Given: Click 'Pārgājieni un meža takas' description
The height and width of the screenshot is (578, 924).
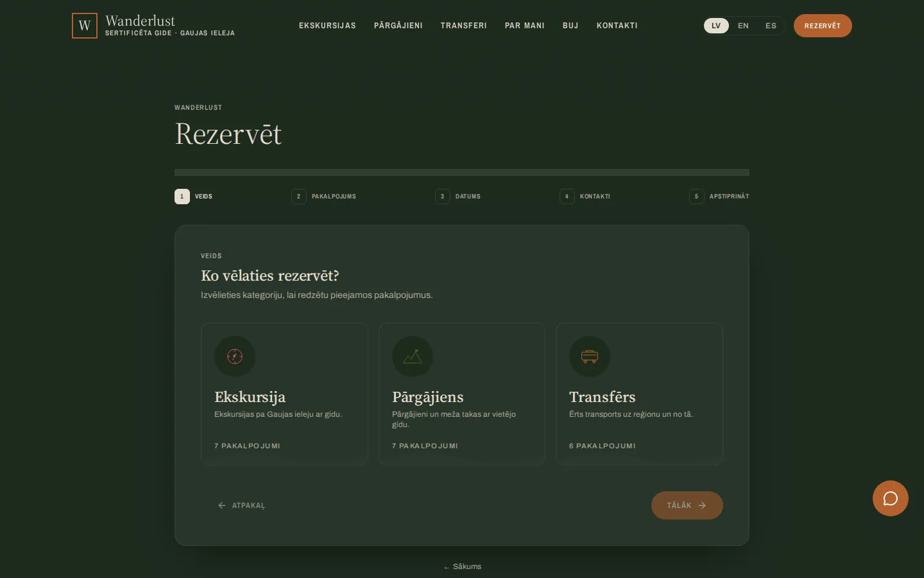Looking at the screenshot, I should tap(454, 419).
